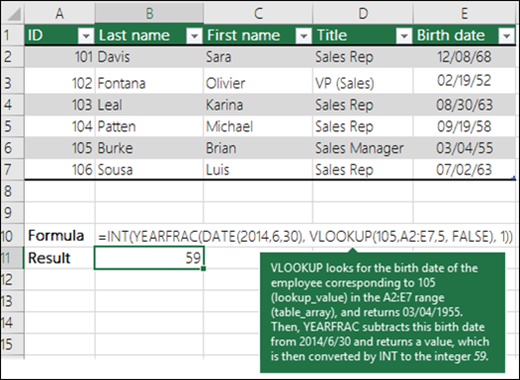Select the VP (Sales) title cell
520x380 pixels.
(363, 81)
